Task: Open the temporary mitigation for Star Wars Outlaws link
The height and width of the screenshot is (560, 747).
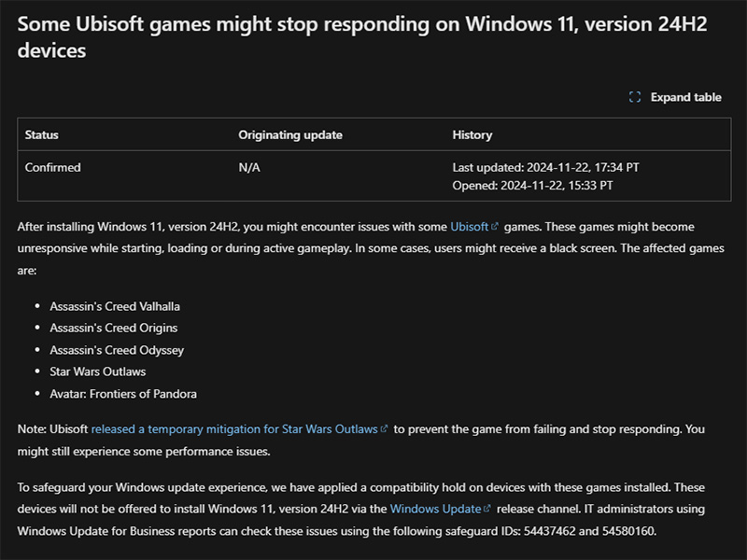Action: pyautogui.click(x=234, y=428)
